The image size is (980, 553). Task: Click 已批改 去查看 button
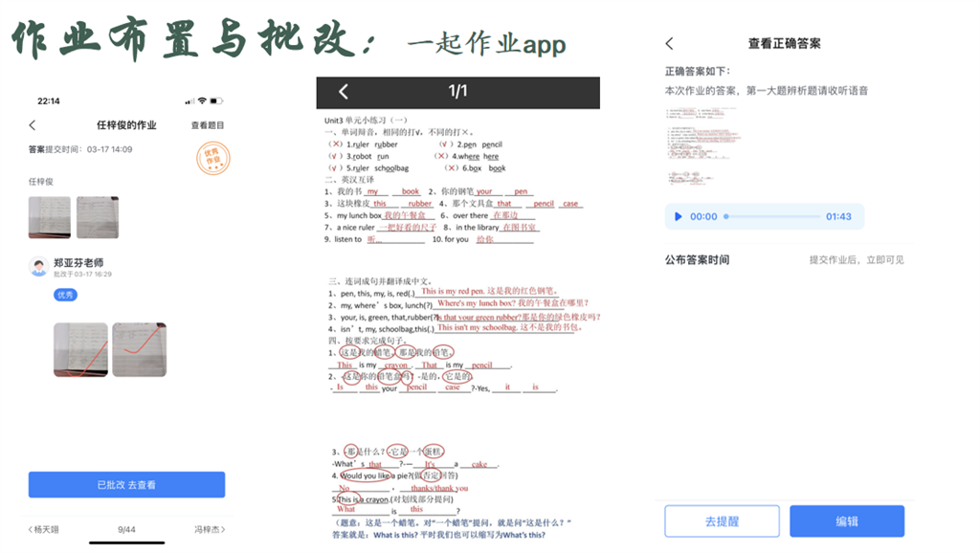[x=126, y=485]
